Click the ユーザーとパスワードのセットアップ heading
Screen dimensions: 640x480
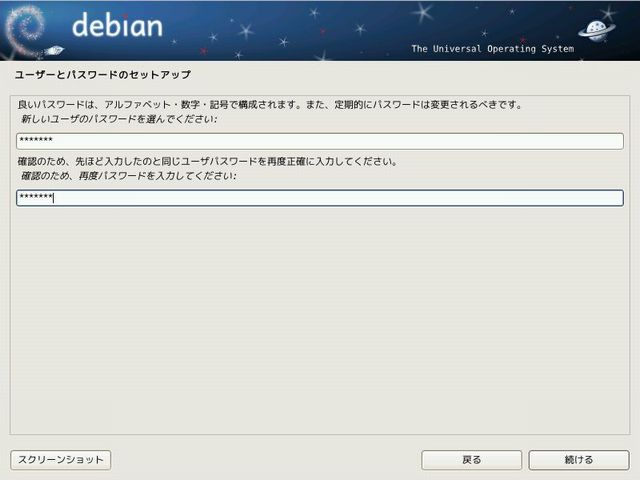pos(103,75)
